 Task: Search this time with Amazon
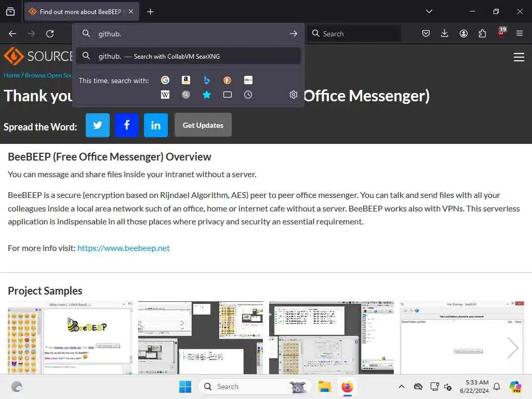[x=185, y=80]
